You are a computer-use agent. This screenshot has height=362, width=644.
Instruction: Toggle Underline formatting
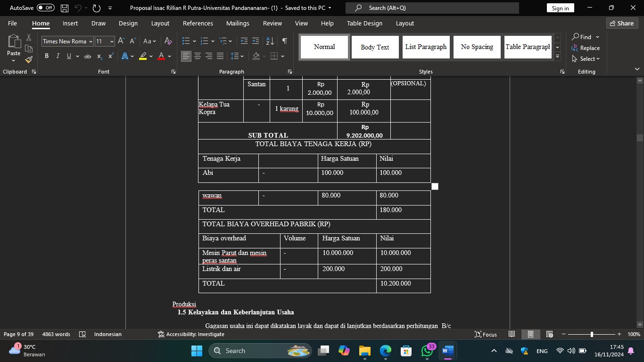(x=69, y=56)
